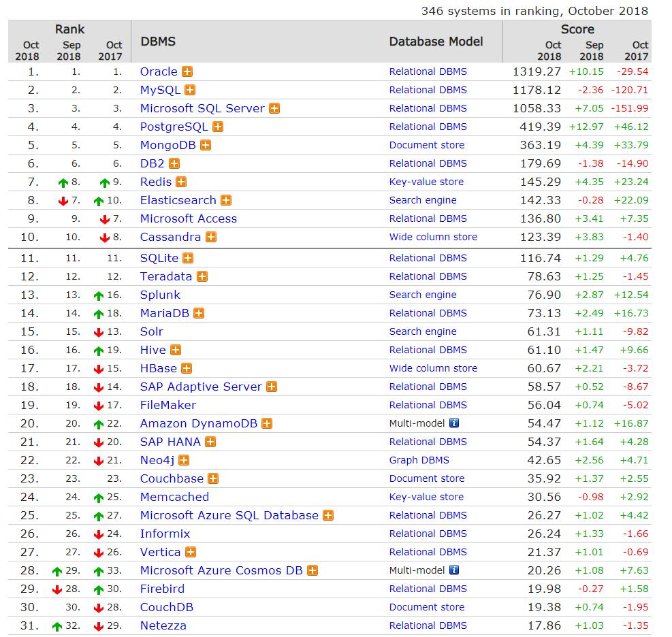Click the MySQL score 1178.12
Image resolution: width=672 pixels, height=637 pixels.
(537, 90)
